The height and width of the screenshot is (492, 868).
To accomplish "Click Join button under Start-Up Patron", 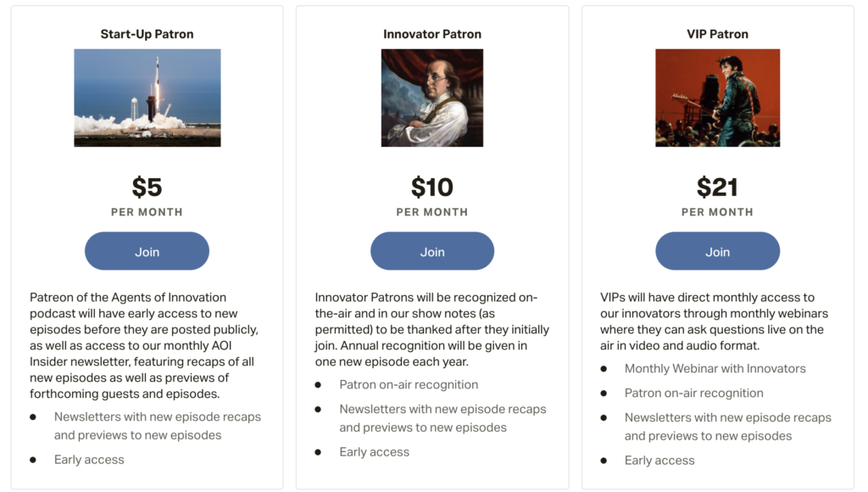I will [147, 251].
